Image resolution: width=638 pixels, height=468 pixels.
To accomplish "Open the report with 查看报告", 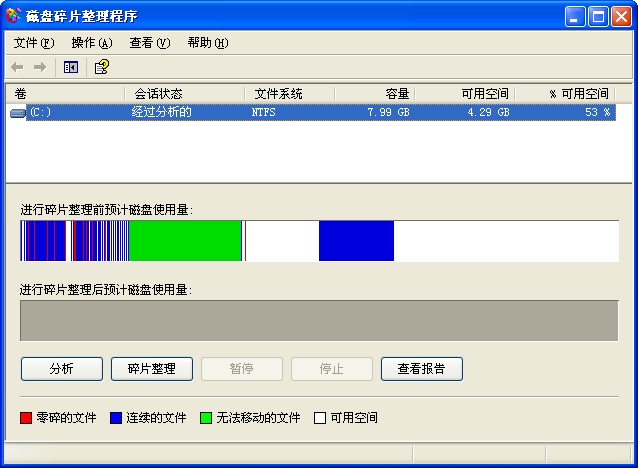I will point(422,369).
